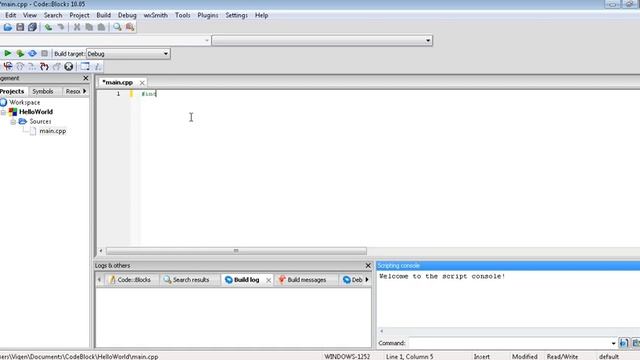Click the Stop debugger icon
The image size is (640, 360).
click(69, 67)
